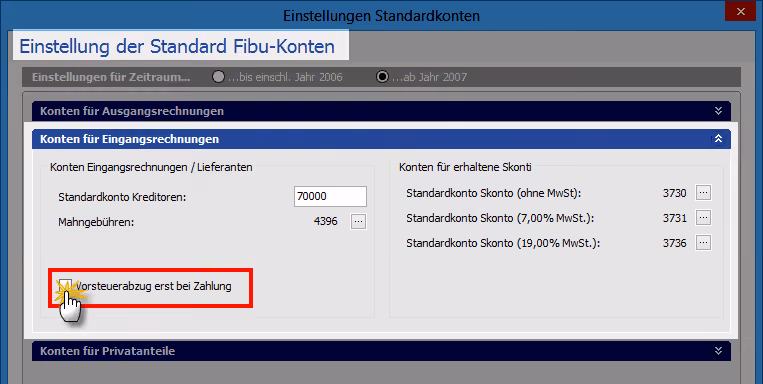The height and width of the screenshot is (384, 763).
Task: Click account number 3730
Action: (674, 193)
